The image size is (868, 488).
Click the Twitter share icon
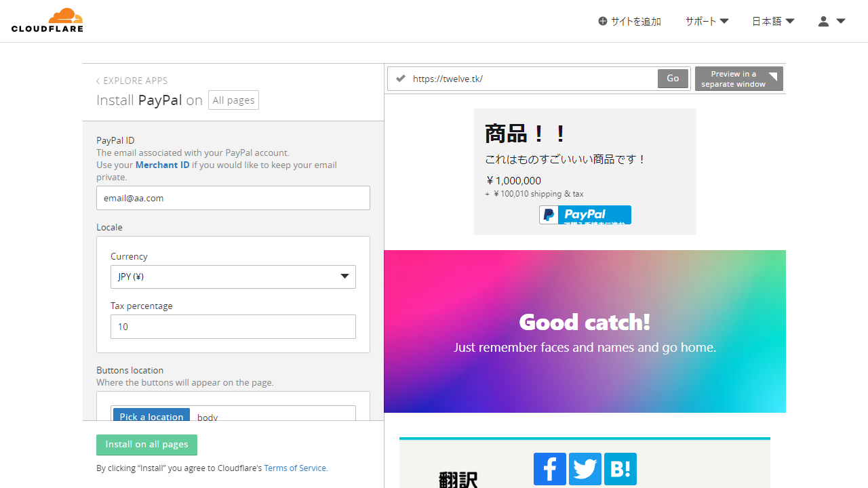(585, 469)
